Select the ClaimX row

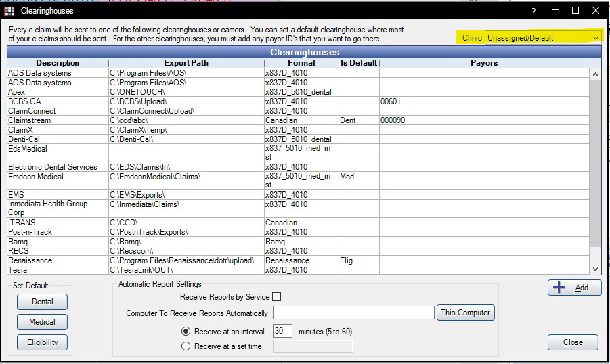[x=298, y=130]
